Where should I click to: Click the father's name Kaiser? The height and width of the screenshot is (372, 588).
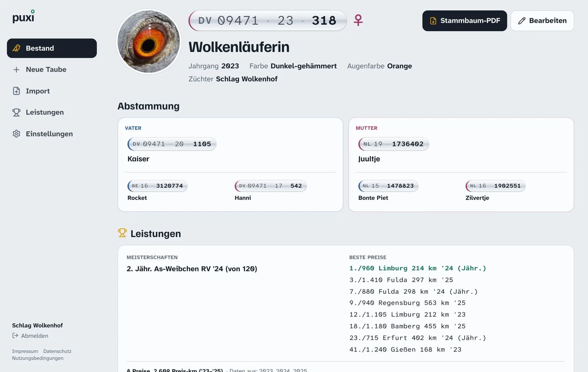pyautogui.click(x=138, y=159)
